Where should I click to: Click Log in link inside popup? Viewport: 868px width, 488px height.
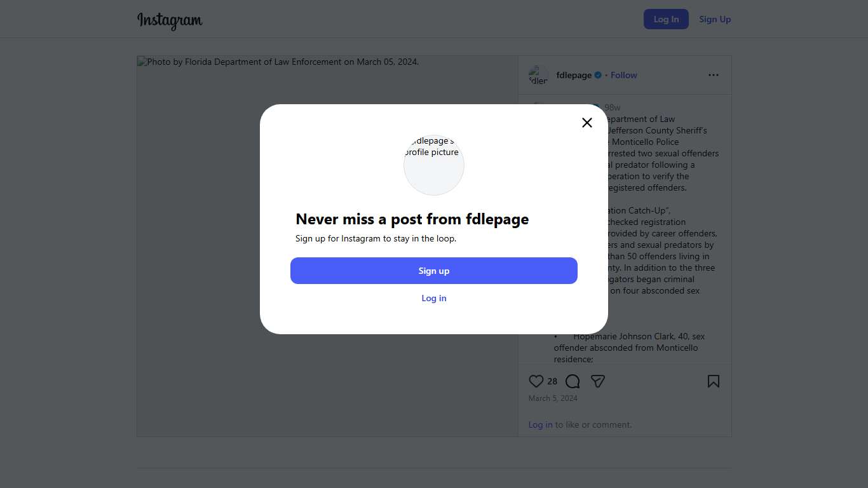click(434, 298)
